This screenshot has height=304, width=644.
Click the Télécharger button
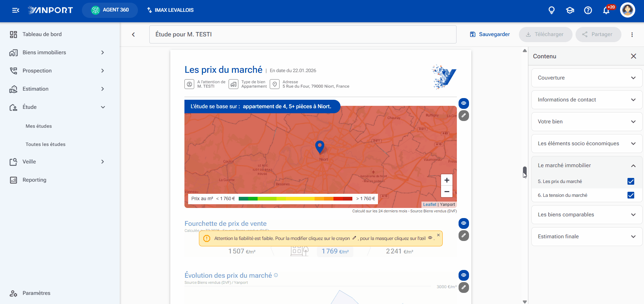[545, 34]
